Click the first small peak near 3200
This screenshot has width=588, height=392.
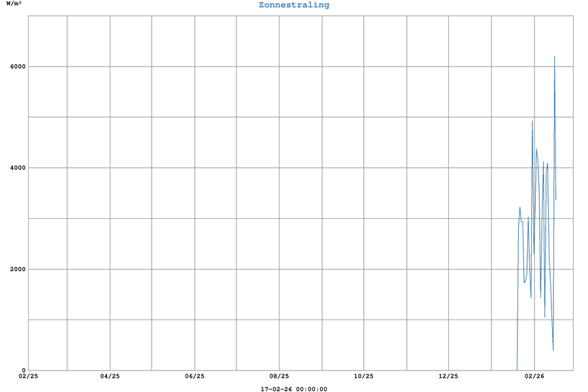520,207
